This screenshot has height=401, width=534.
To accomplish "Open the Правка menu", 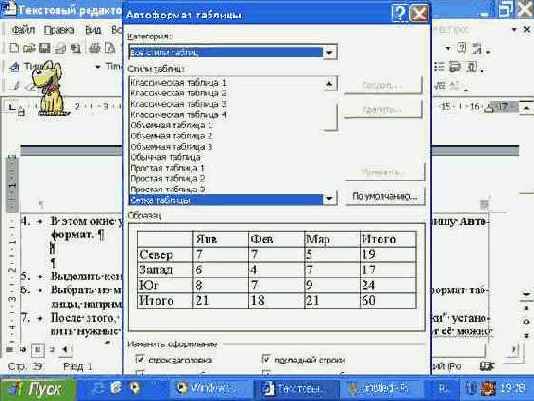I will [x=59, y=30].
